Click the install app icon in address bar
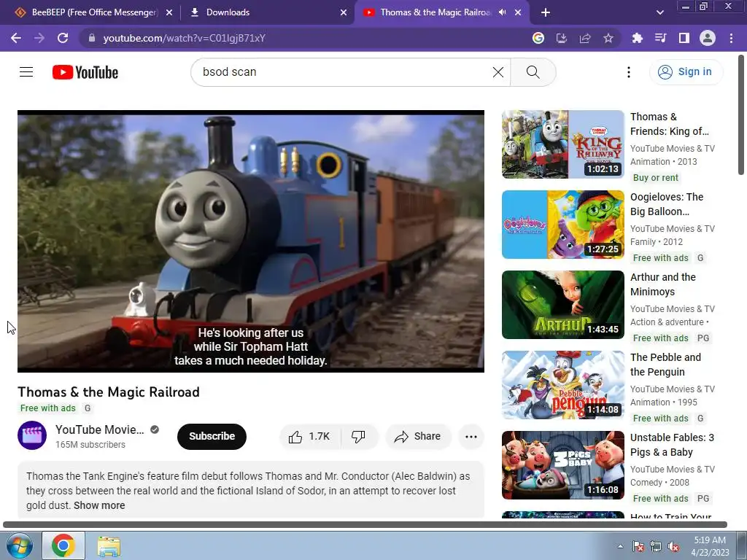 coord(562,38)
